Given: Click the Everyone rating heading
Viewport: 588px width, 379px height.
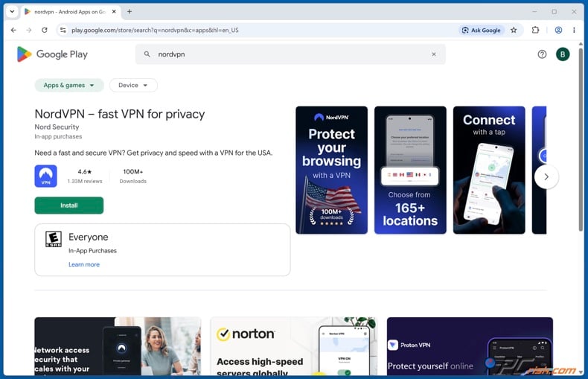Looking at the screenshot, I should click(88, 238).
